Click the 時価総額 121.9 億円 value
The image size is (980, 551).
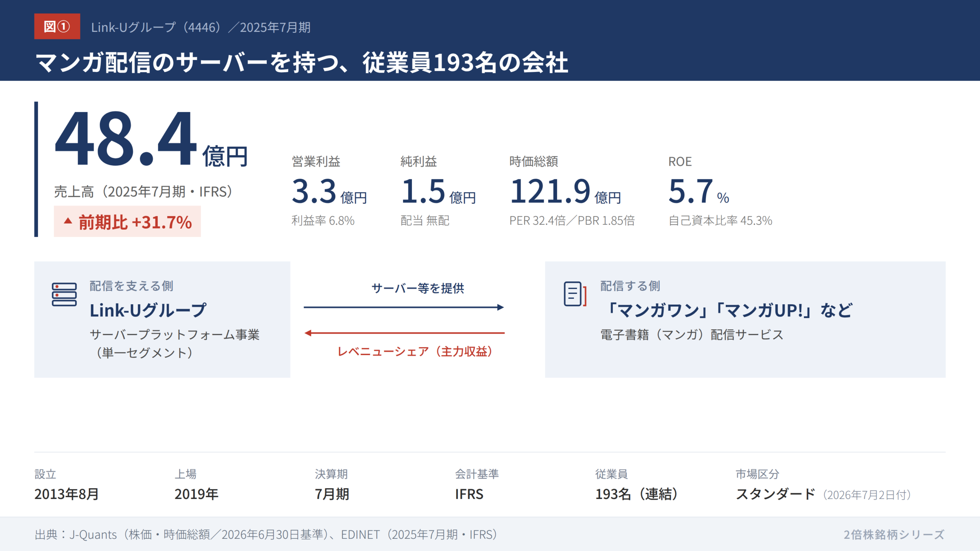click(565, 191)
